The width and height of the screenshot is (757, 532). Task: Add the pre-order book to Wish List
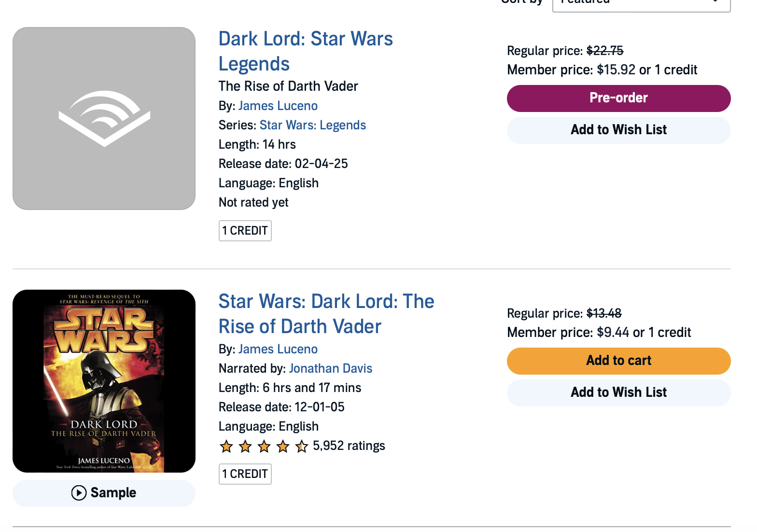618,130
